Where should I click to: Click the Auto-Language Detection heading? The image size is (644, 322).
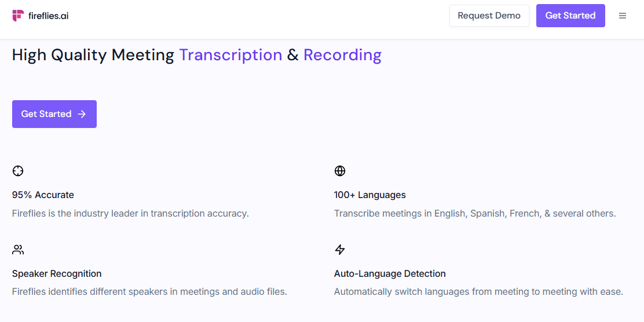(390, 273)
